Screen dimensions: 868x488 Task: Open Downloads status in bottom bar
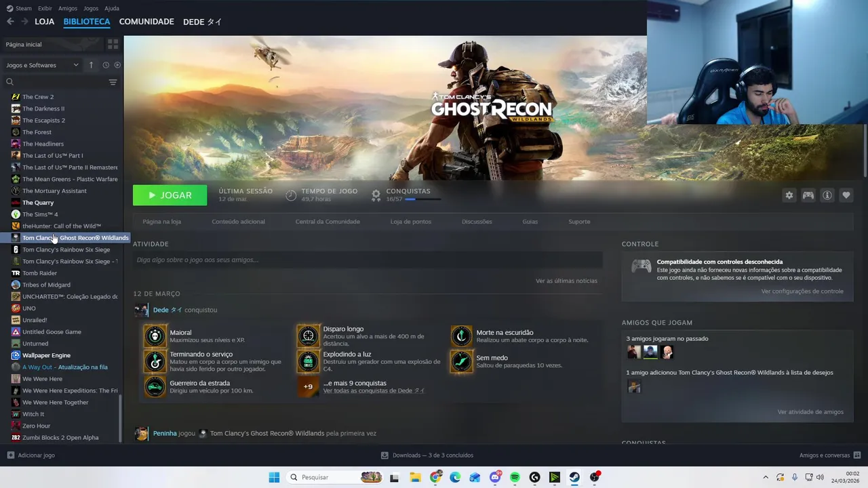point(427,455)
